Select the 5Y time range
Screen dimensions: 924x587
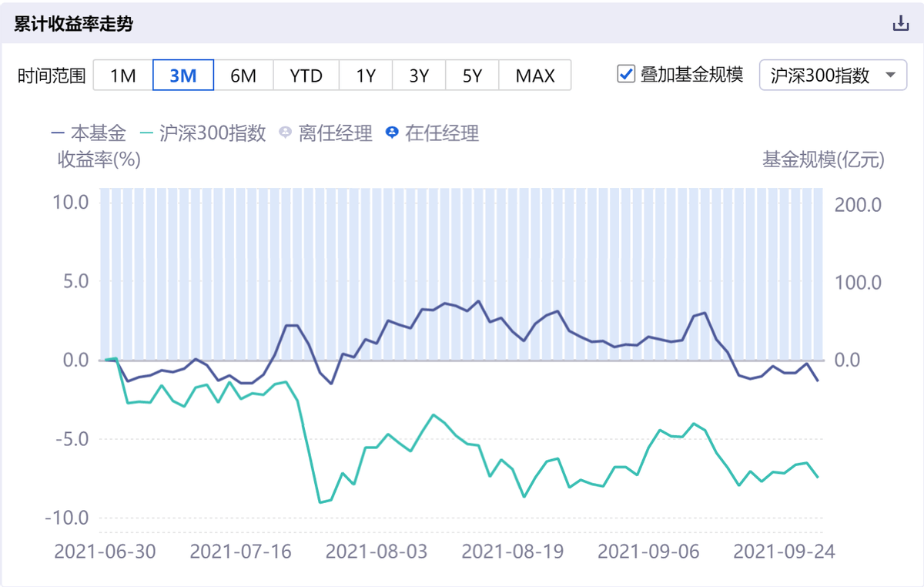(471, 75)
